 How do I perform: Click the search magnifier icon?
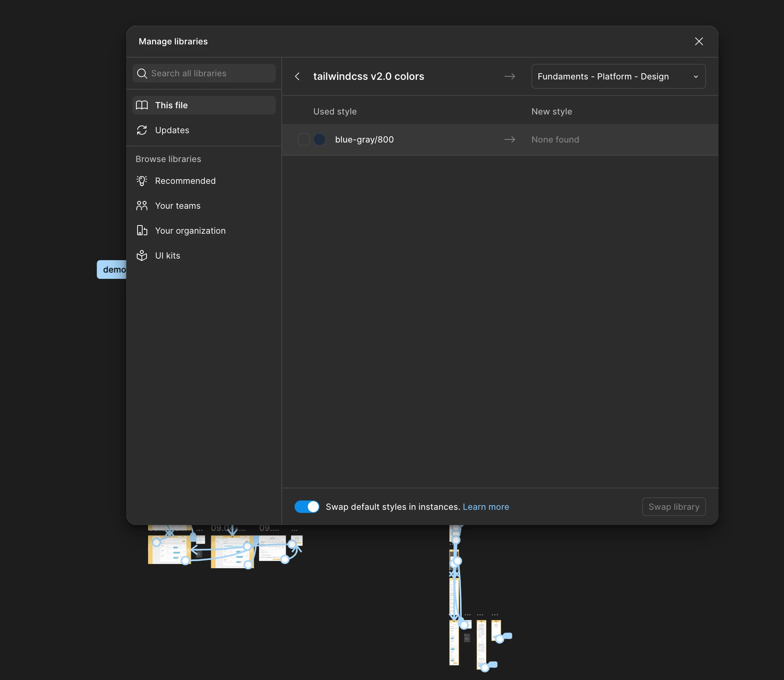142,73
